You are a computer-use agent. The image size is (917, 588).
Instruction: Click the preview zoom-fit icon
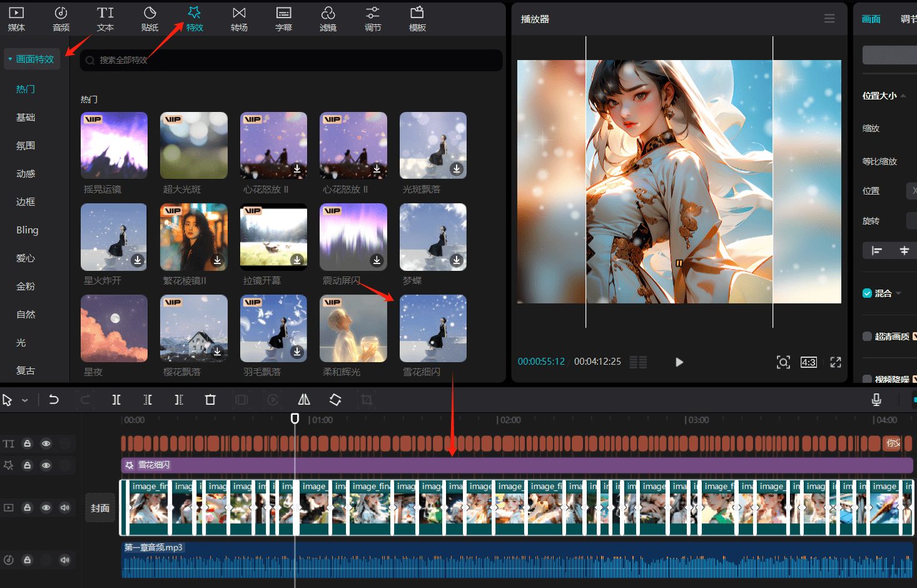tap(783, 362)
